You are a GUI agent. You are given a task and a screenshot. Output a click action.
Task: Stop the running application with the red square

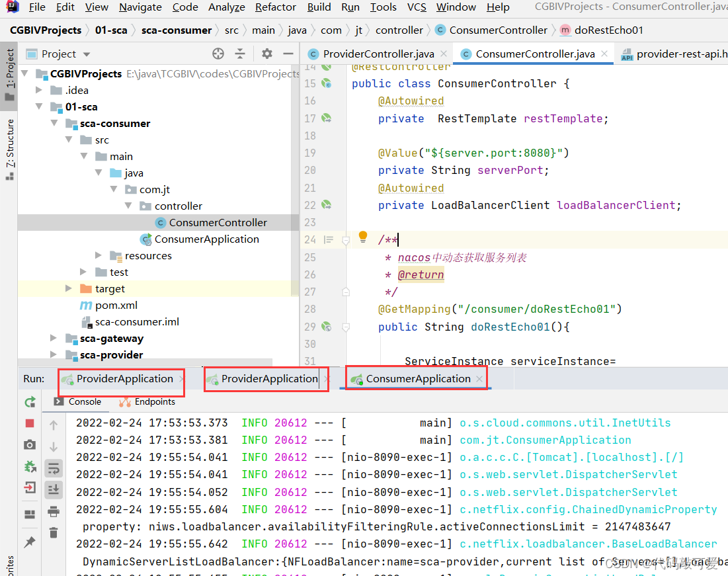30,423
